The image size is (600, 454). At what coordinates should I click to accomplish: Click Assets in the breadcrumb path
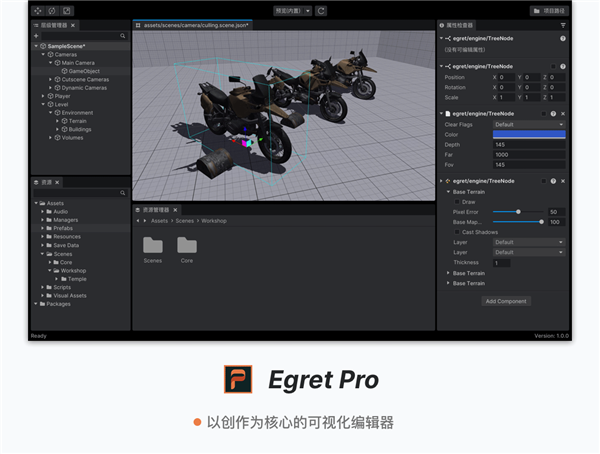click(x=159, y=221)
